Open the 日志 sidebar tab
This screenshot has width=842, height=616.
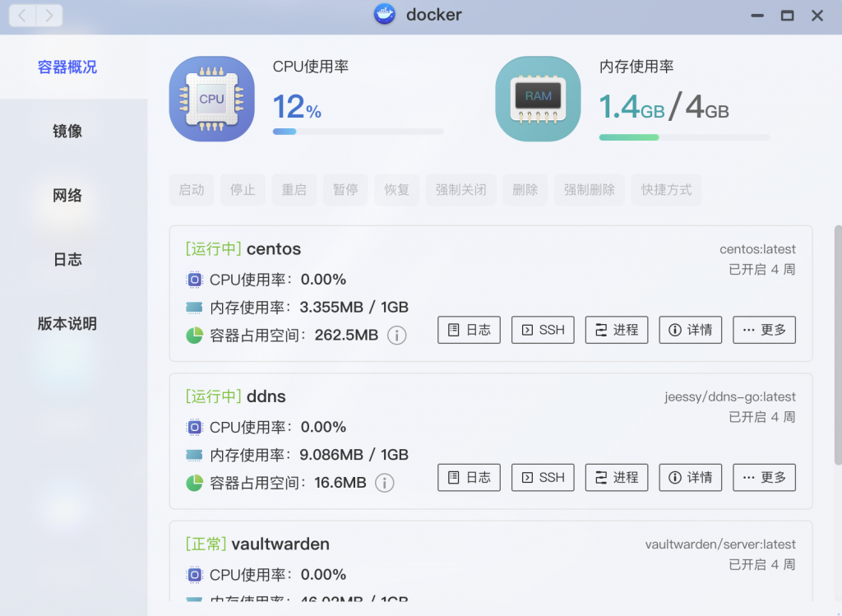67,259
